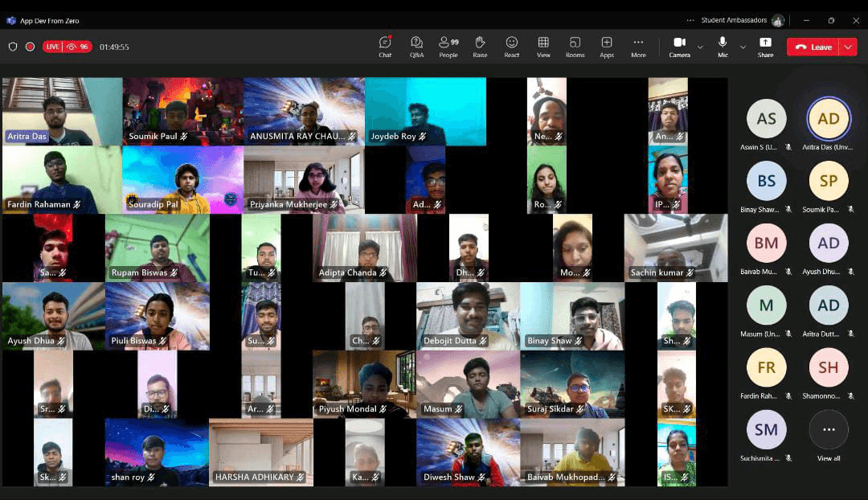
Task: Change the View layout
Action: (543, 47)
